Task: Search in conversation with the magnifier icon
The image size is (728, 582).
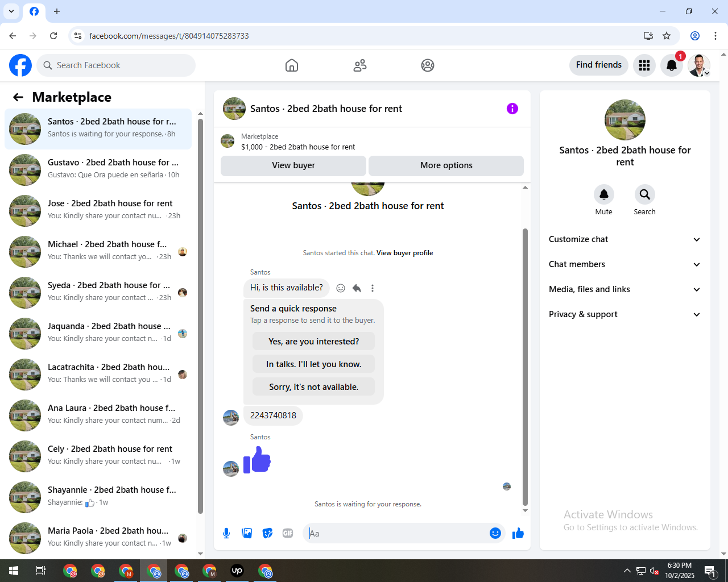Action: click(645, 194)
